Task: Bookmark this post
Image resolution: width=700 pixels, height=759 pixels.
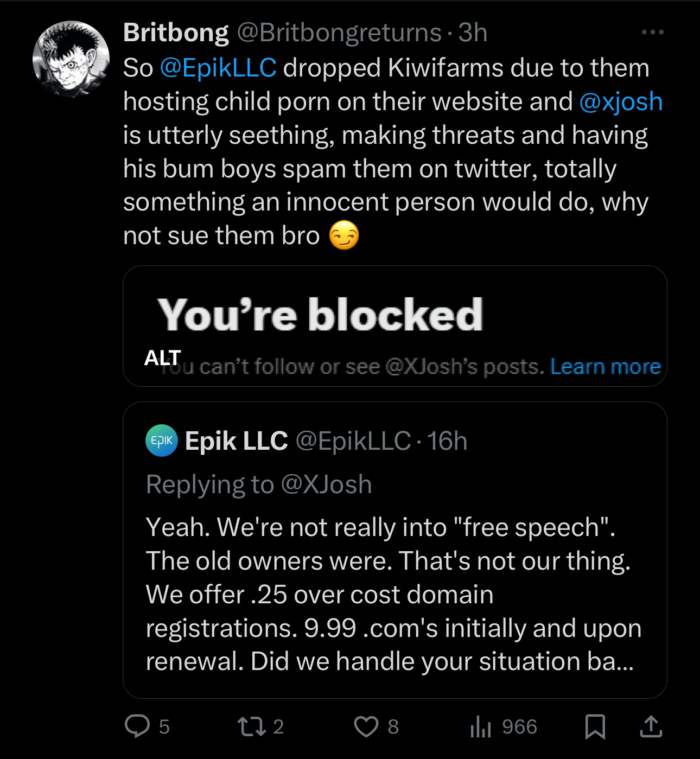Action: coord(595,726)
